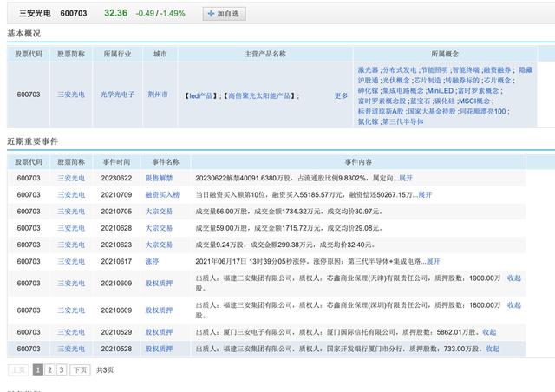This screenshot has width=555, height=392.
Task: Select the stock price 32.36
Action: 115,13
